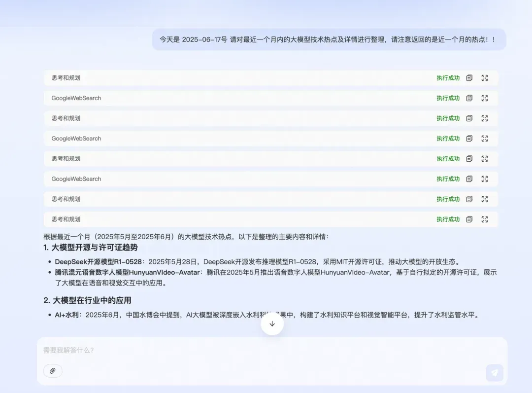Click the bold text DeepSeek开源模型R1-0528
Image resolution: width=532 pixels, height=393 pixels.
click(x=98, y=262)
